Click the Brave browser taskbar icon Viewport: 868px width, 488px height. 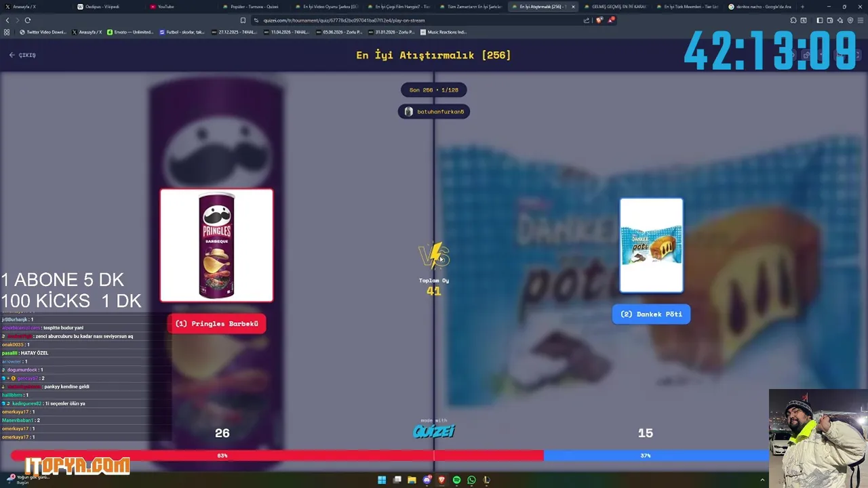tap(441, 480)
